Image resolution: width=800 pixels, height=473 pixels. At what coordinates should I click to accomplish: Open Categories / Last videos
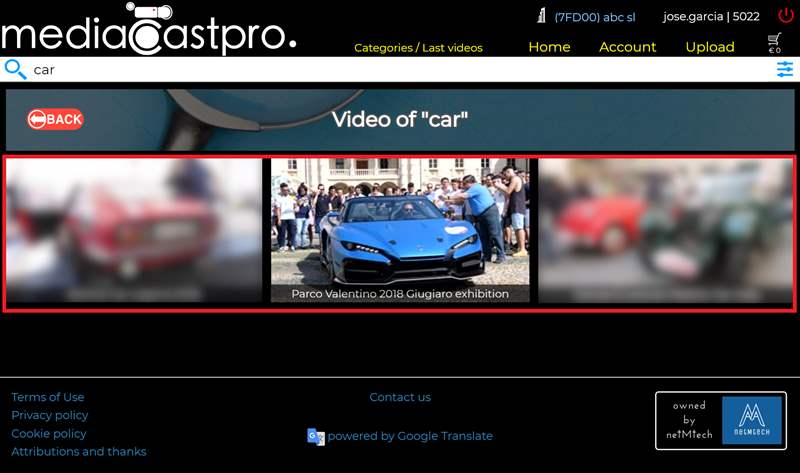click(418, 48)
